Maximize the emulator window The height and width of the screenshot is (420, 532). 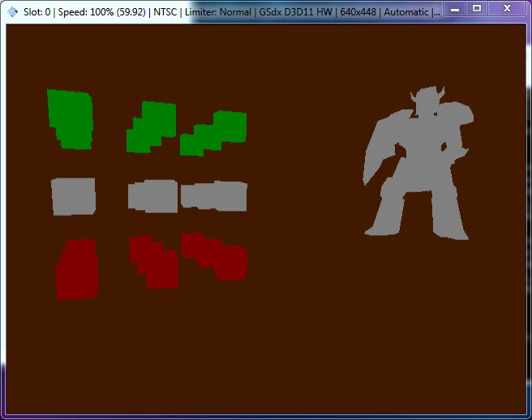(477, 8)
